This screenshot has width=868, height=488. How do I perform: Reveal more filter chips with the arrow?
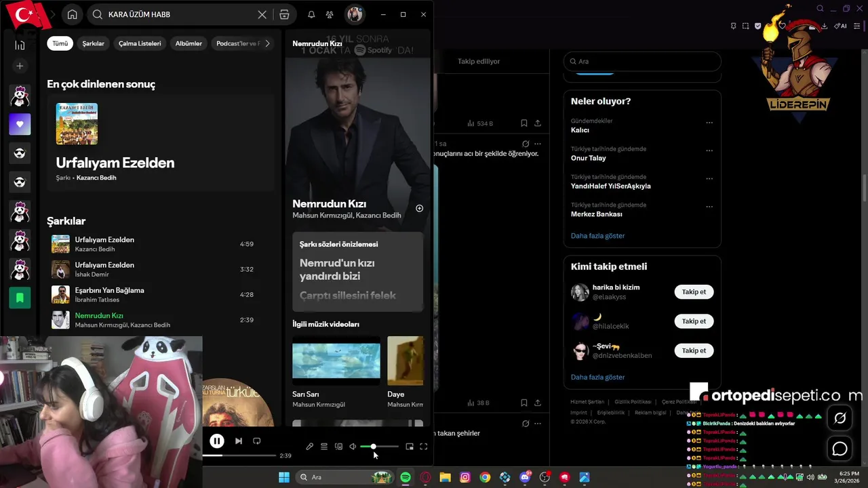click(267, 43)
